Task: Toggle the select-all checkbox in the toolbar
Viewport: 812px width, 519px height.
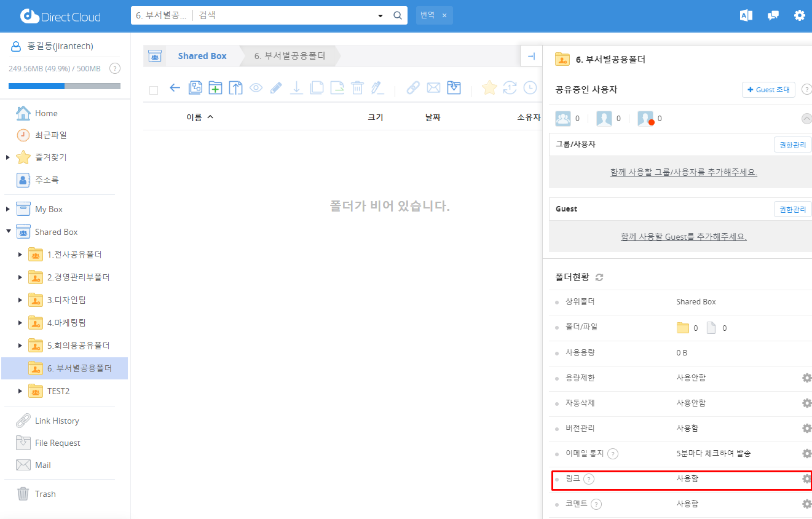Action: click(154, 90)
